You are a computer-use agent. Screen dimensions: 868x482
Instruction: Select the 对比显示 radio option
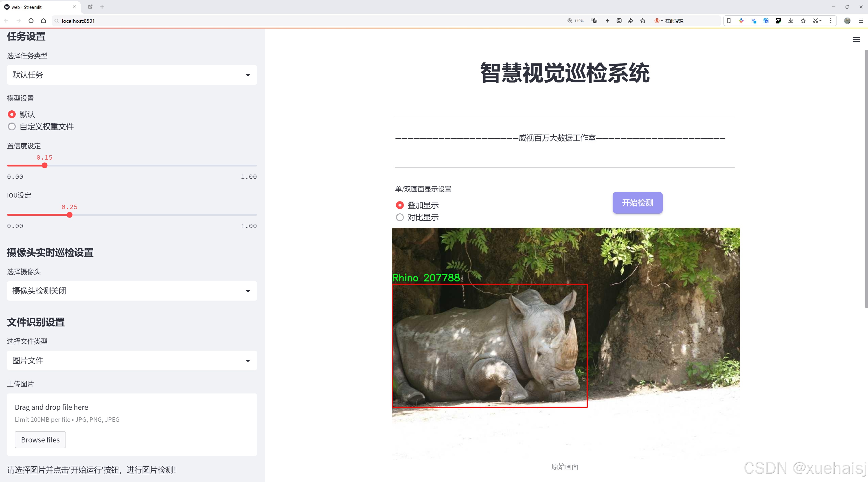(400, 217)
